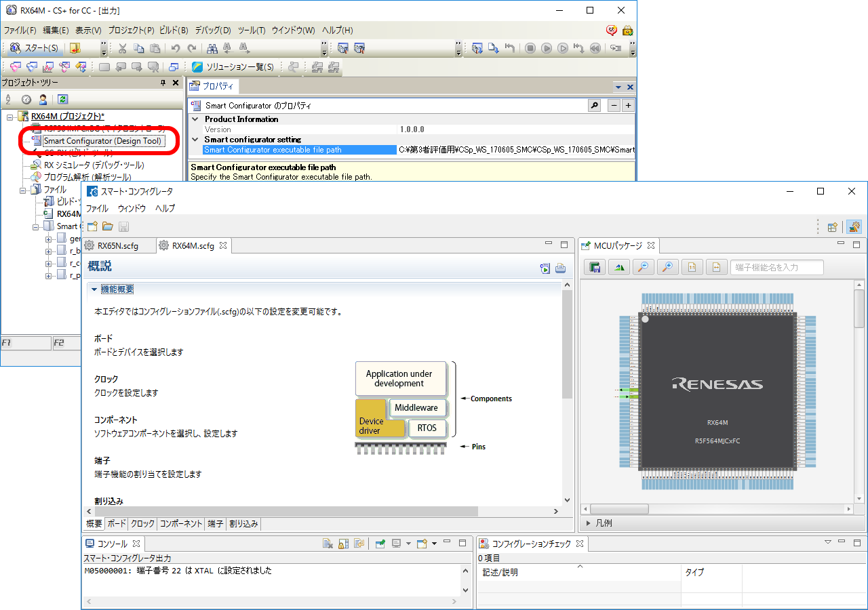
Task: Collapse the File (ファイル) tree node
Action: pos(22,190)
